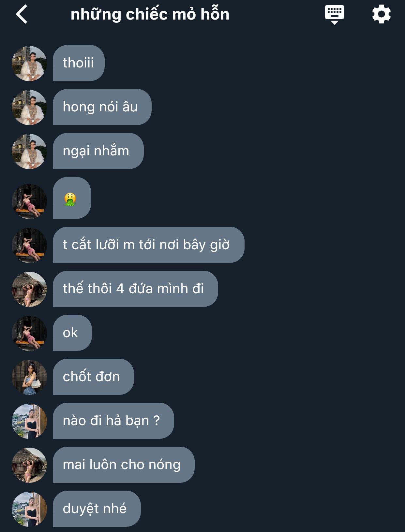Select the 'chốt đơn' message bubble
This screenshot has height=532, width=405.
coord(93,377)
